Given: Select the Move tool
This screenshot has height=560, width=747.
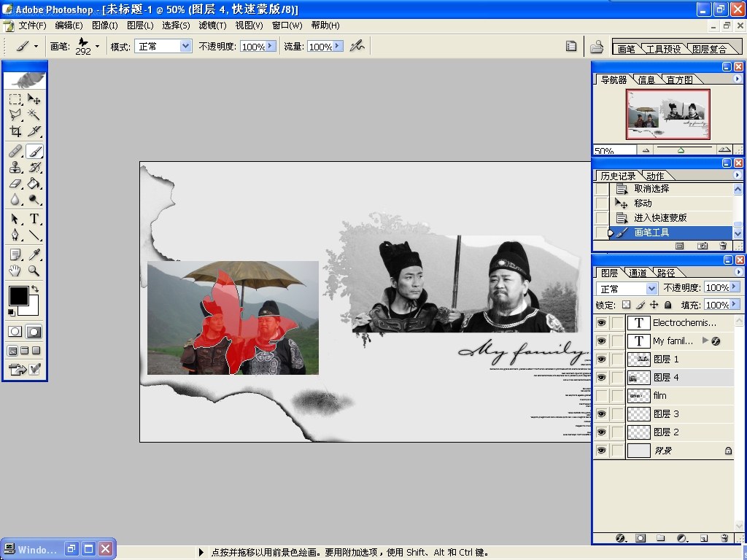Looking at the screenshot, I should point(34,99).
